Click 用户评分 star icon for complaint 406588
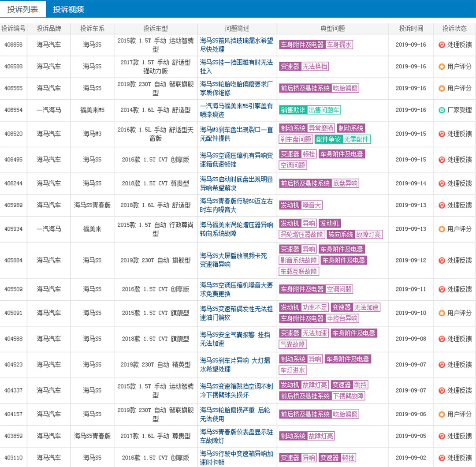 point(442,67)
